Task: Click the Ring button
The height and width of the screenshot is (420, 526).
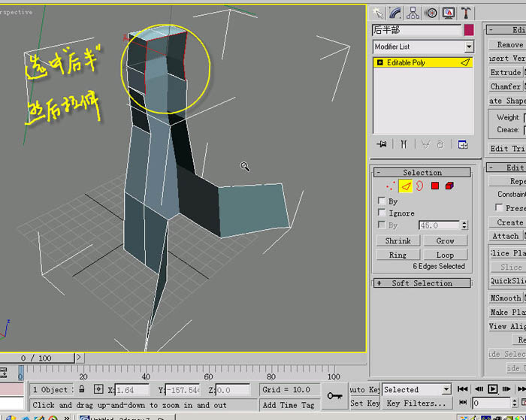Action: [x=398, y=255]
